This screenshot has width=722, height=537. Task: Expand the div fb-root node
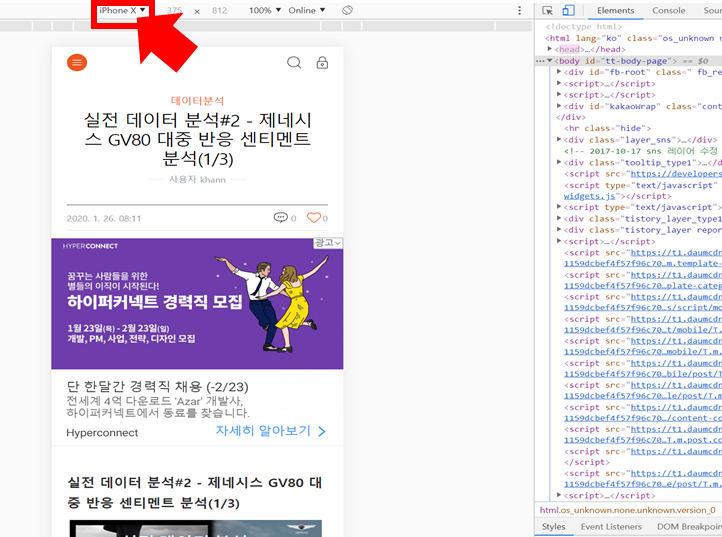coord(559,72)
